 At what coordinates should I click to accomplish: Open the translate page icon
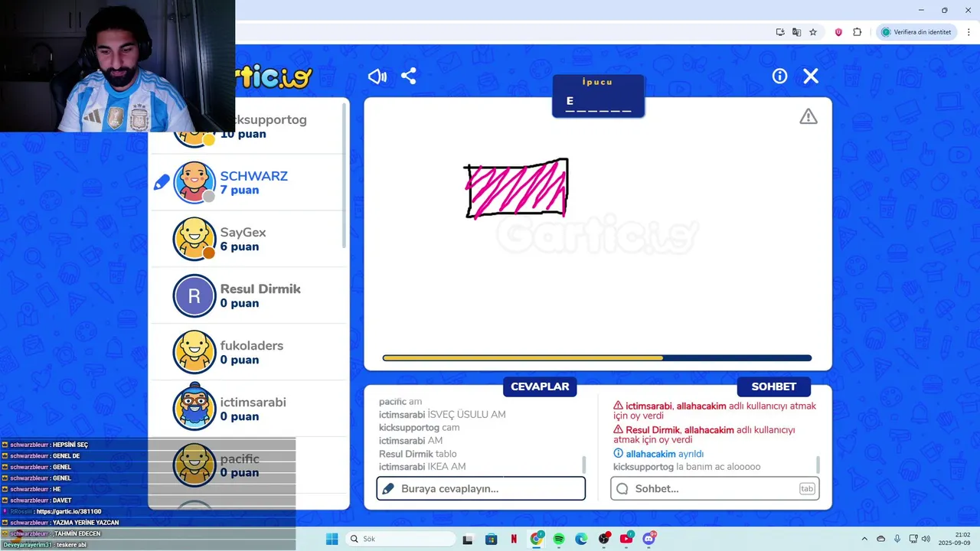[x=796, y=32]
